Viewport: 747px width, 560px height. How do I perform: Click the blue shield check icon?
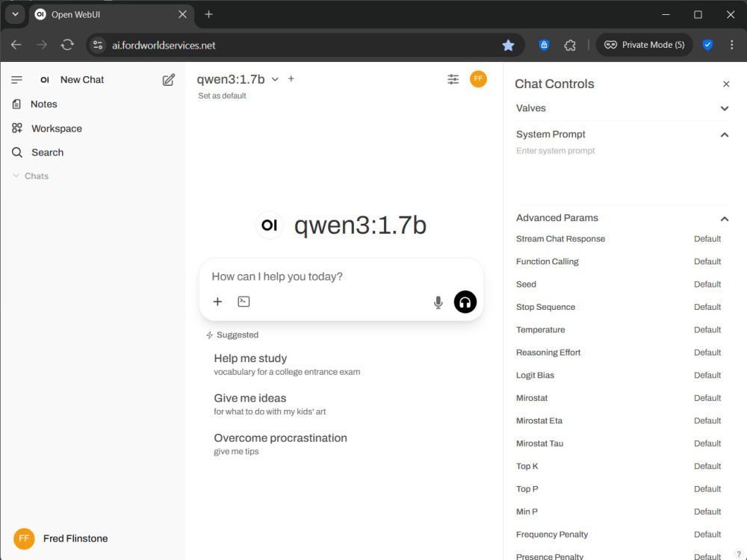pyautogui.click(x=707, y=45)
